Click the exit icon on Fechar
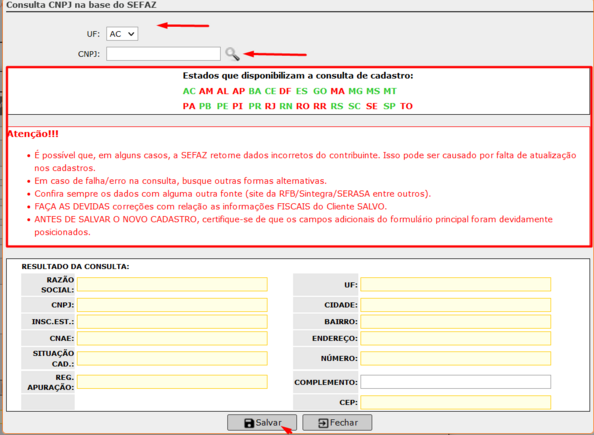Viewport: 594px width, 435px height. tap(323, 423)
